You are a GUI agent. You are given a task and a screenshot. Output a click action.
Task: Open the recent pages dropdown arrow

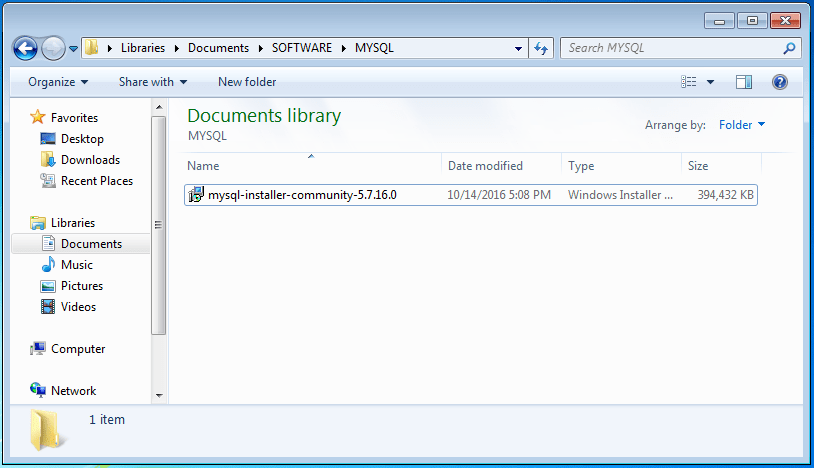[x=73, y=49]
